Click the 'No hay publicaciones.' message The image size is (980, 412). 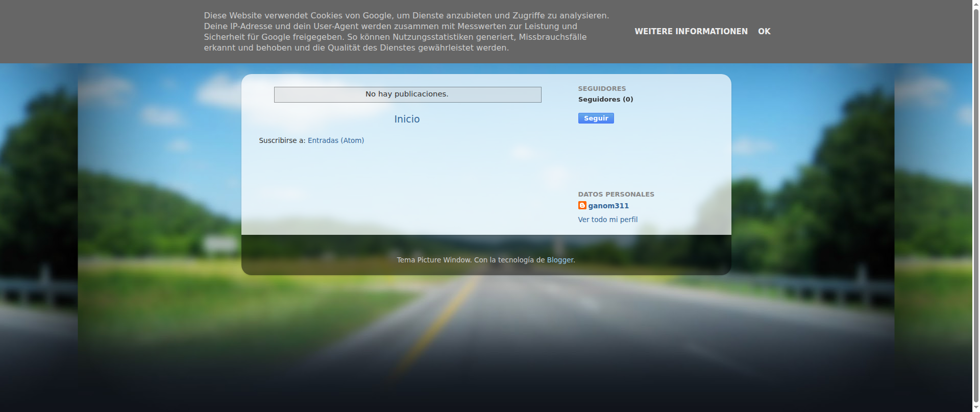407,94
